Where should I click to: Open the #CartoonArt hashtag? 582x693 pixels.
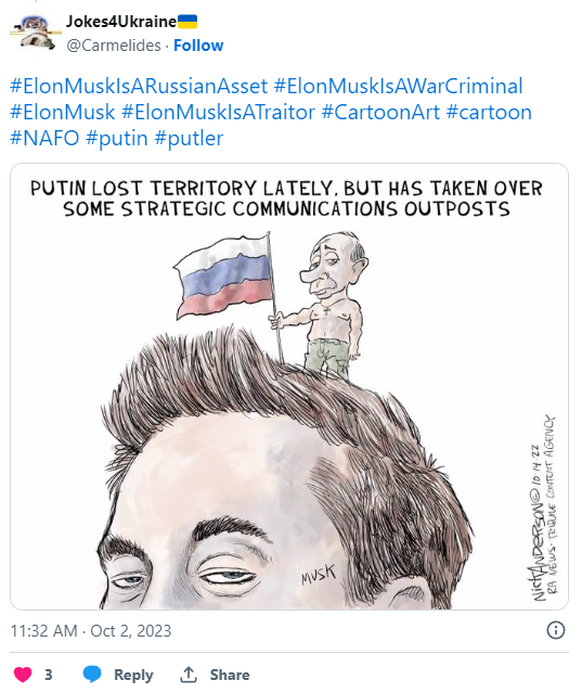[380, 112]
